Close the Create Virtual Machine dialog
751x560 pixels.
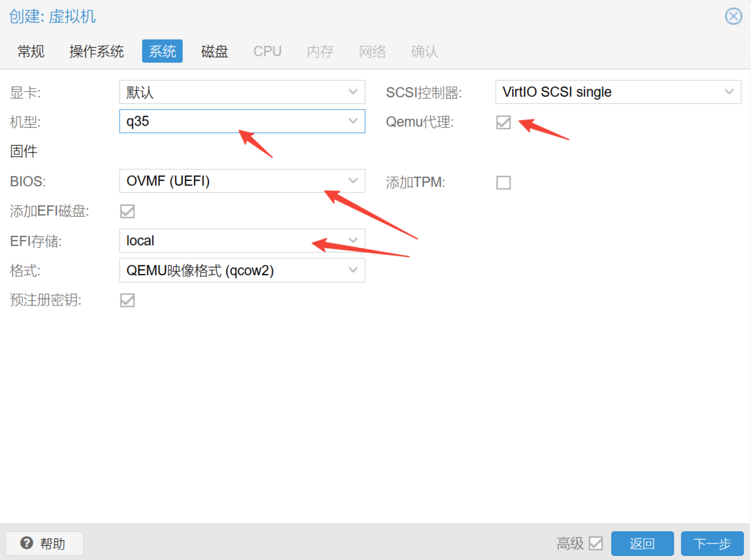click(733, 16)
